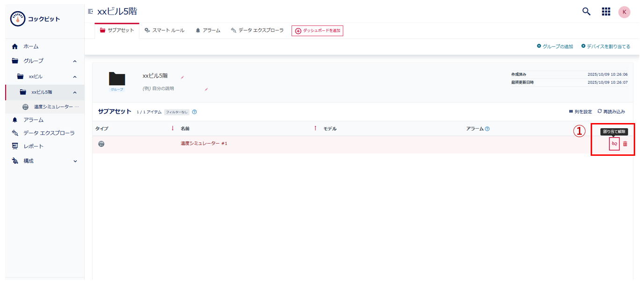Click the ダッシュボードを追加 button
Screen dimensions: 644x284
click(x=317, y=30)
